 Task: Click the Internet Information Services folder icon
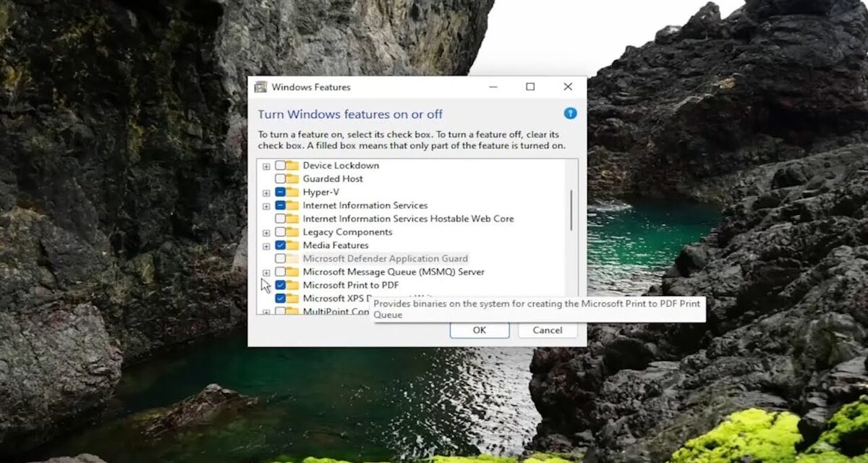(292, 205)
